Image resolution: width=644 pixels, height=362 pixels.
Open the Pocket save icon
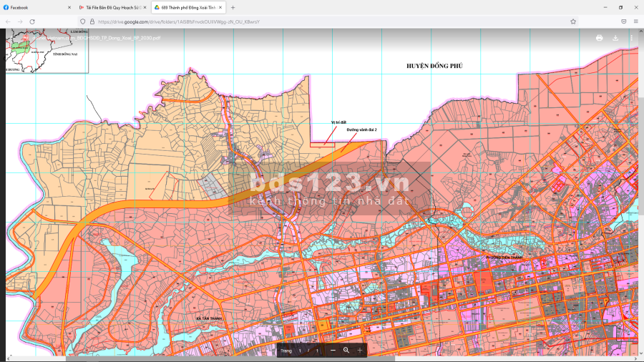click(x=623, y=21)
